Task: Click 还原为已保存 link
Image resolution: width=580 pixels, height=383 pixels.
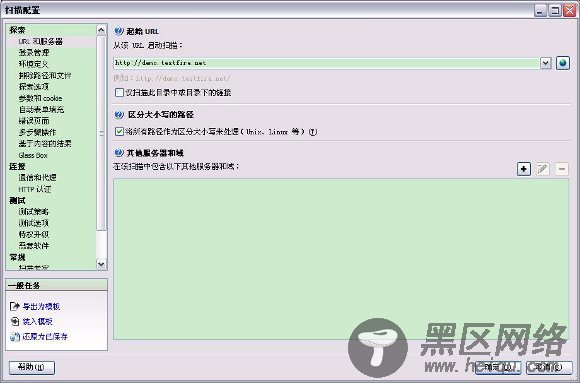Action: [45, 336]
